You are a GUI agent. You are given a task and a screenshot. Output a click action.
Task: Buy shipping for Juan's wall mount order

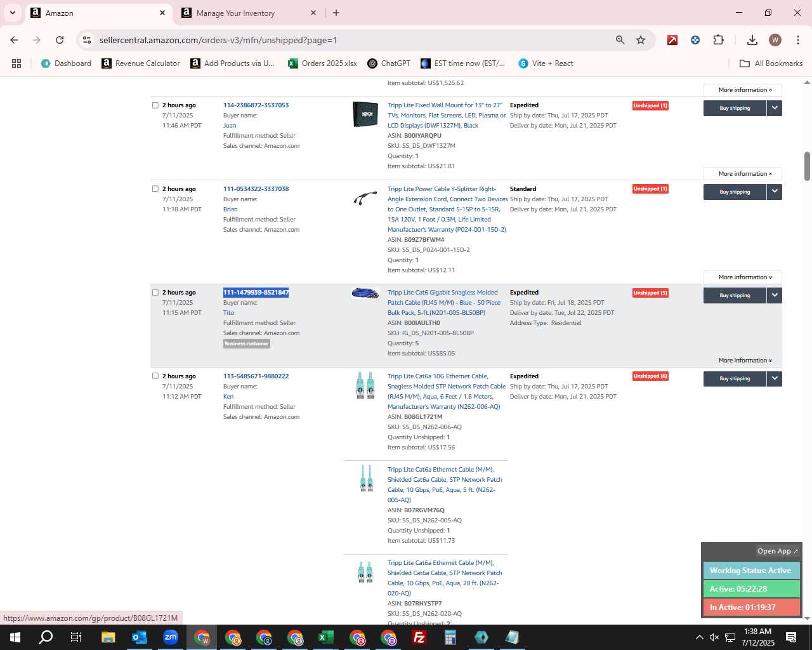(x=735, y=109)
